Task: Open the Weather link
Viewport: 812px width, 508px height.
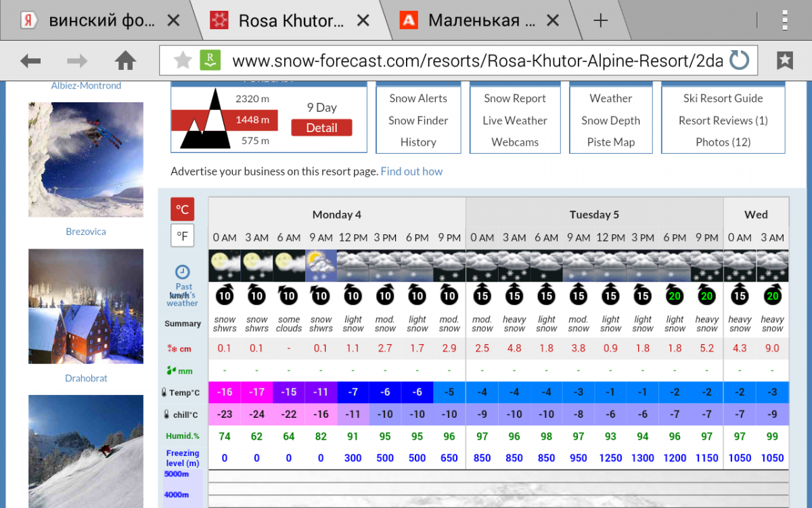Action: coord(611,98)
